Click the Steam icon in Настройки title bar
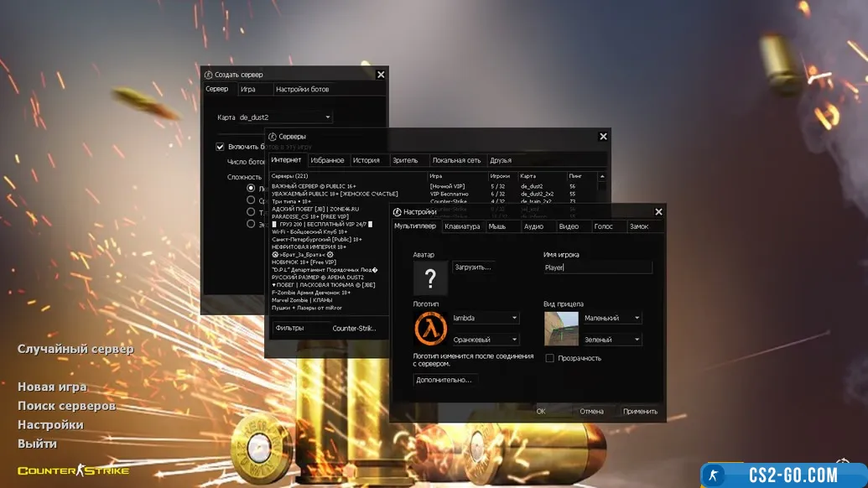 [398, 212]
